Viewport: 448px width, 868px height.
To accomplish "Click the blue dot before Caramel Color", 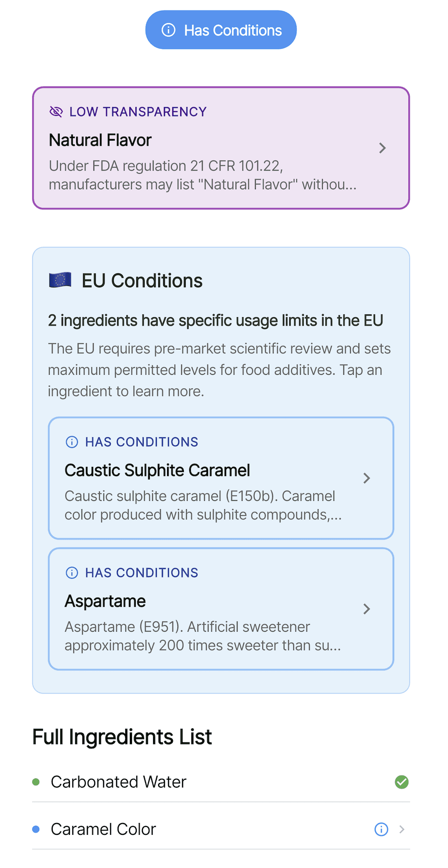I will [x=36, y=829].
